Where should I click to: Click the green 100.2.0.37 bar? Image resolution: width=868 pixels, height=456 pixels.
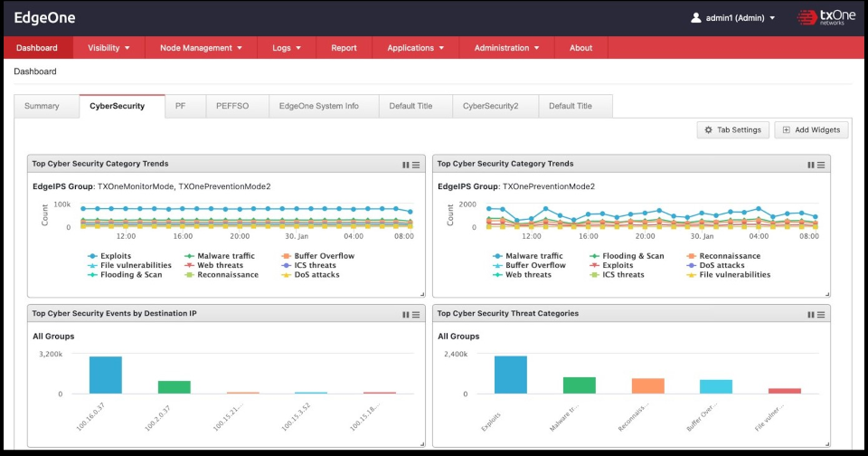click(175, 387)
